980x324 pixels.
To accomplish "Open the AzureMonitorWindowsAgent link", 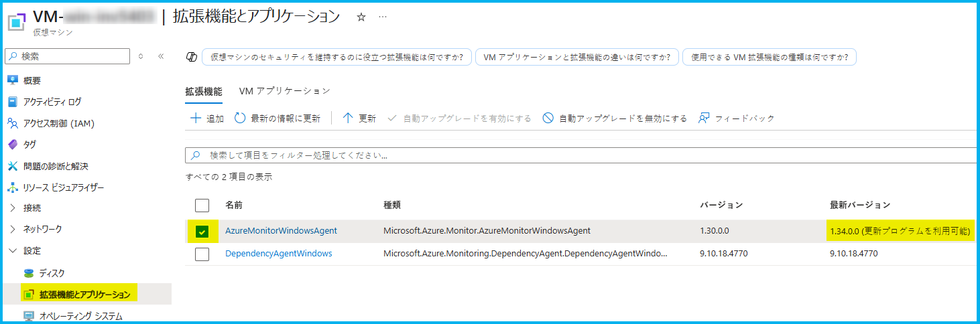I will [x=282, y=231].
